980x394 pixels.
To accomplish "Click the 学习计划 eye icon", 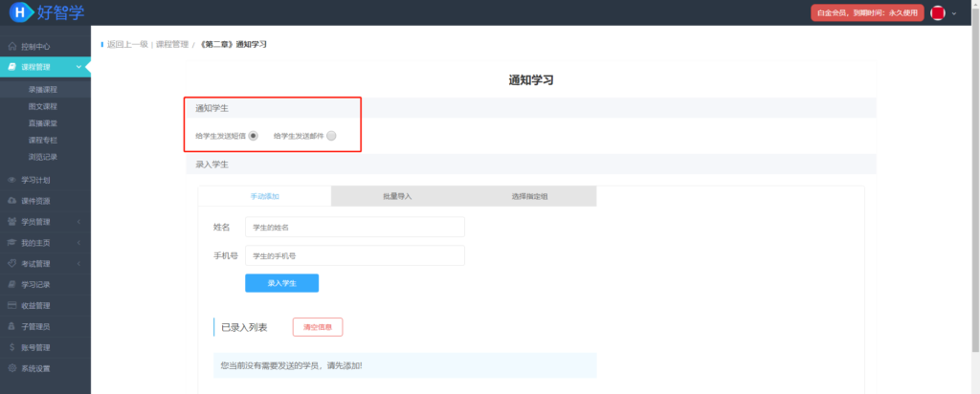I will pyautogui.click(x=11, y=180).
